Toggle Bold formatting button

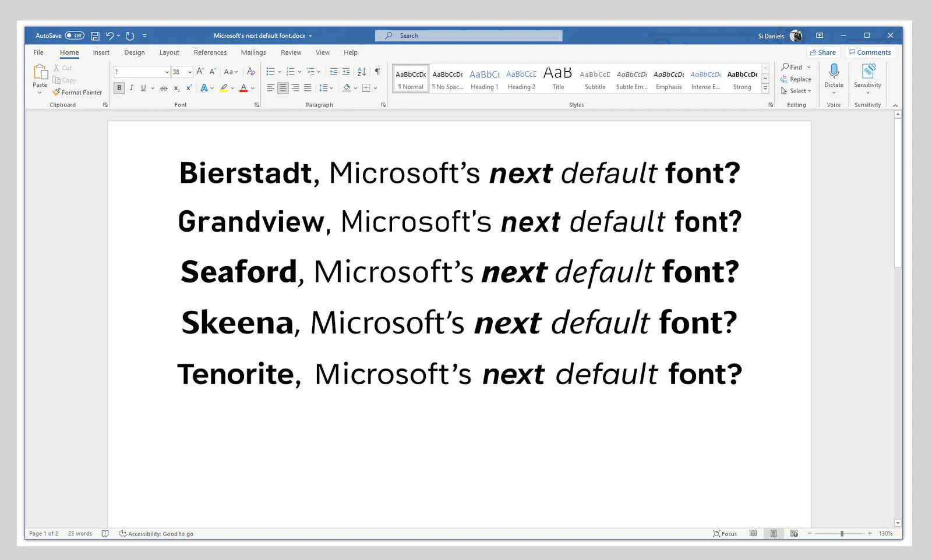(119, 88)
